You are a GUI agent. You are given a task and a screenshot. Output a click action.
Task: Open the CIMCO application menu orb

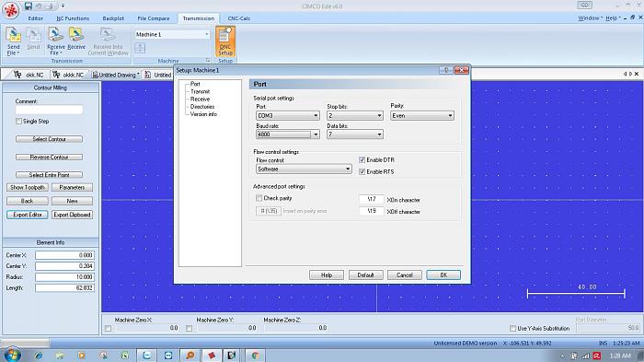pyautogui.click(x=10, y=11)
